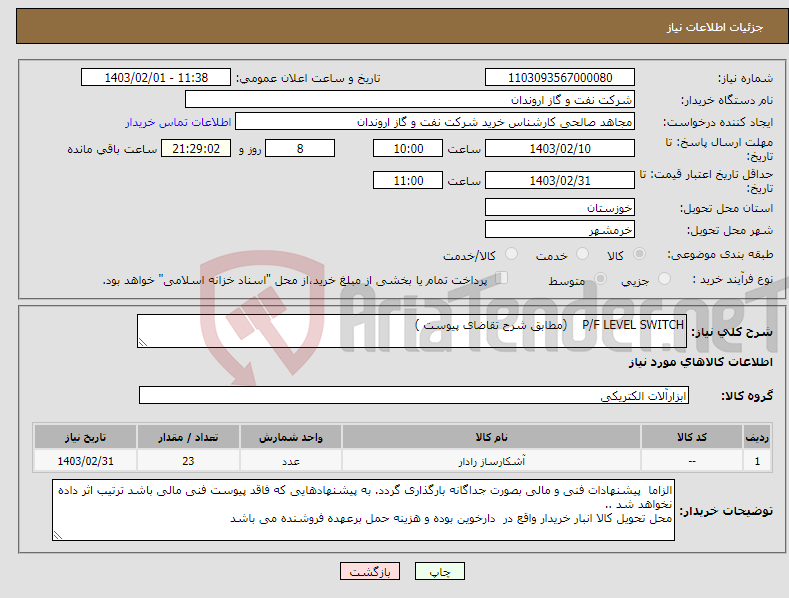Image resolution: width=789 pixels, height=598 pixels.
Task: Click the response deadline date 1403/02/10
Action: [x=560, y=148]
